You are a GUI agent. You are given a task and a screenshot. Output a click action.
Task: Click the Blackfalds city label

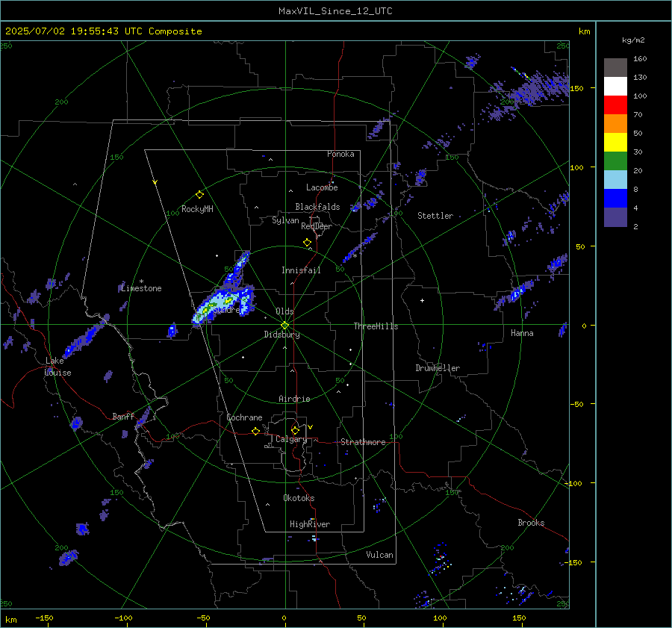tap(317, 207)
